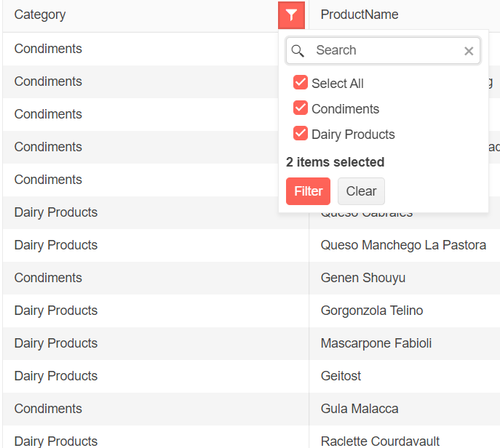Select the Raclette Courdavault cell
500x448 pixels.
click(380, 441)
